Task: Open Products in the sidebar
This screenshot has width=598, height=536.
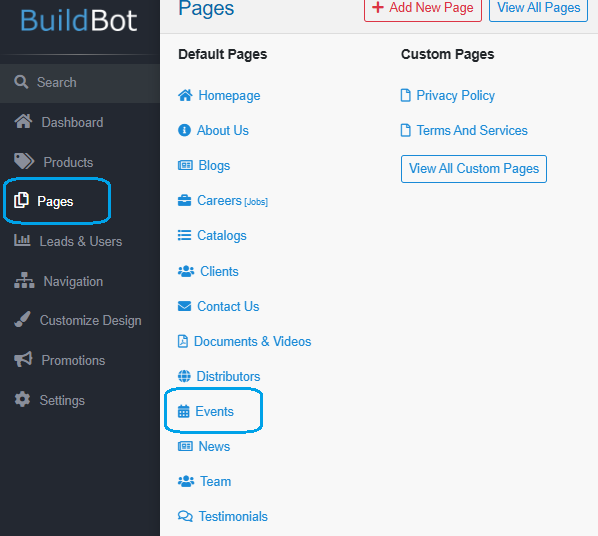Action: pyautogui.click(x=53, y=162)
